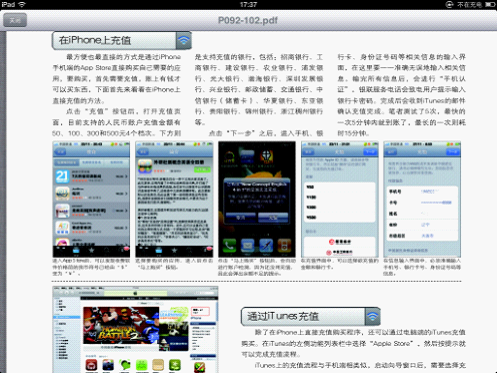The image size is (497, 373).
Task: Tap the 不在充电 charging status text
Action: tap(469, 5)
